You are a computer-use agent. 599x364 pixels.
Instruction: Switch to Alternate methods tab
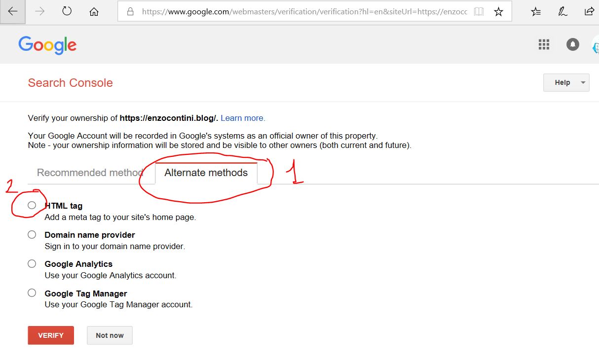[206, 173]
